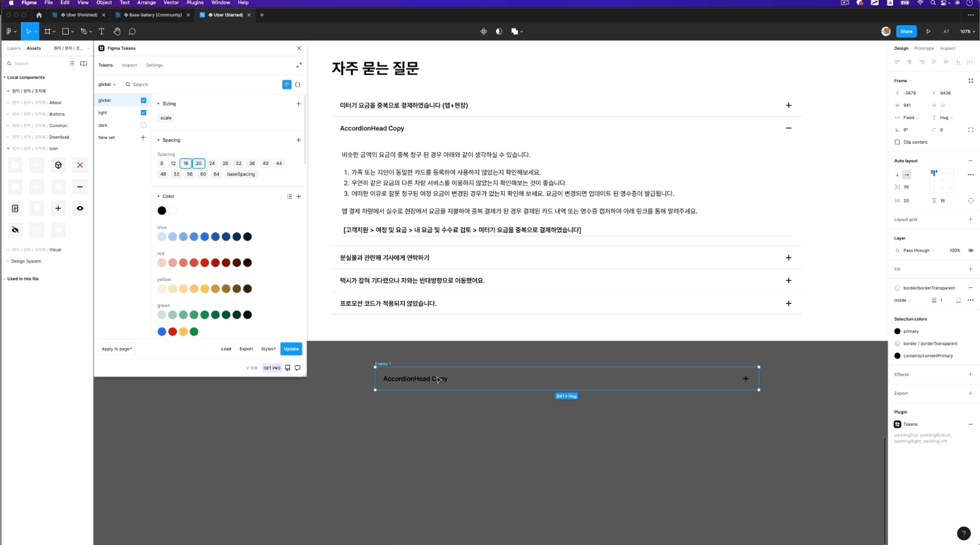Click the eye icon component in assets

[x=80, y=208]
